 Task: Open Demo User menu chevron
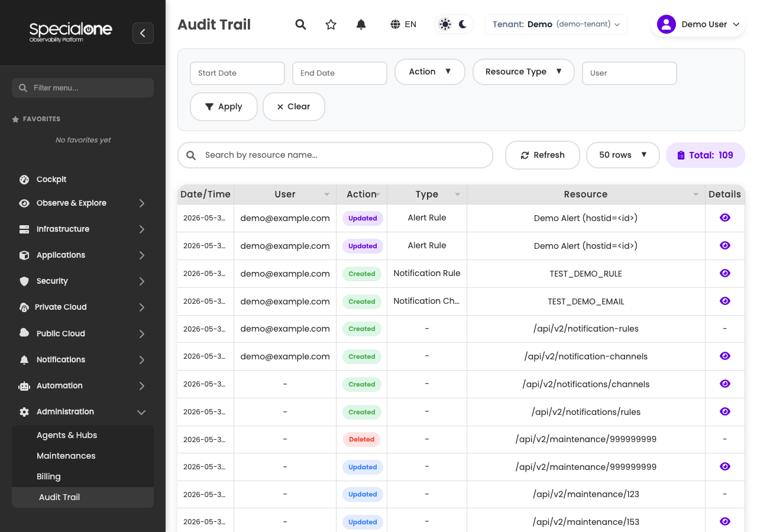click(736, 24)
